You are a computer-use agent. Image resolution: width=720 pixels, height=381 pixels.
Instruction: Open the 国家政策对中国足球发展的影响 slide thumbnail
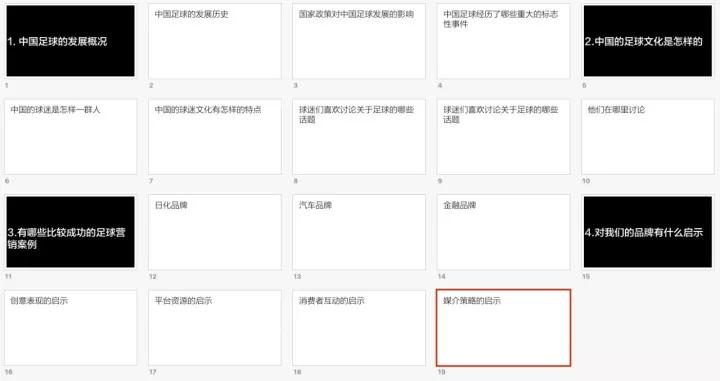tap(359, 41)
